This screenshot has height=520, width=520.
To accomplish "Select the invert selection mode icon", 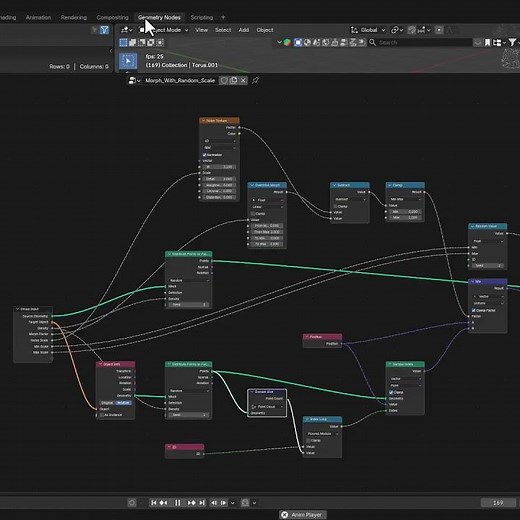I will [151, 42].
